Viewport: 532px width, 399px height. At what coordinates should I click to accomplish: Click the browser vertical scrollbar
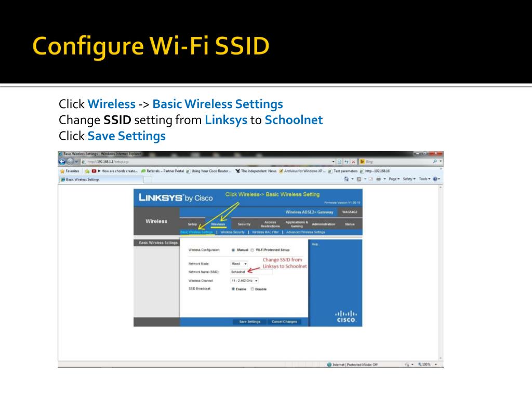[x=441, y=272]
